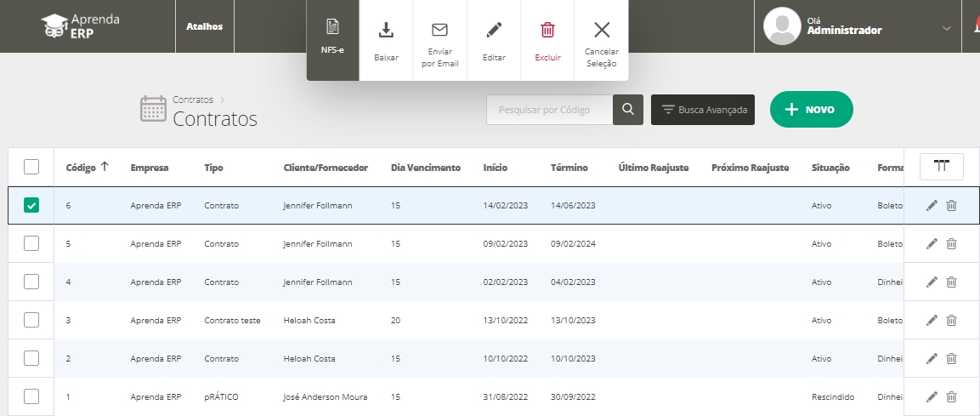
Task: Click the Contratos breadcrumb link
Action: pyautogui.click(x=193, y=100)
